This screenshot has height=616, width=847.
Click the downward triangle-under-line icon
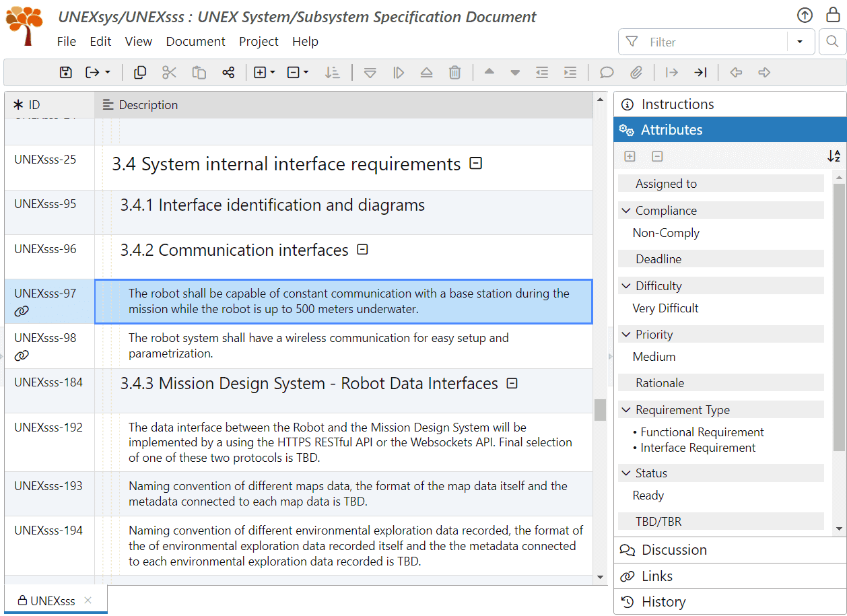[370, 73]
